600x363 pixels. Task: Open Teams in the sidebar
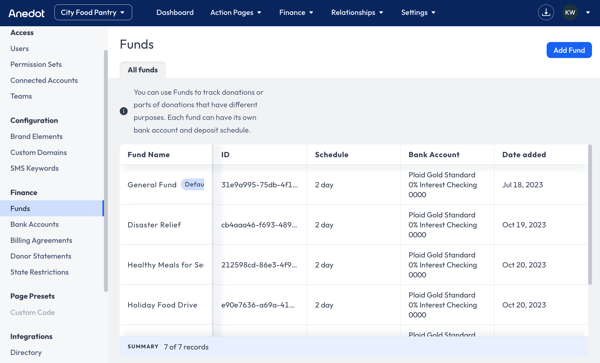pos(21,96)
